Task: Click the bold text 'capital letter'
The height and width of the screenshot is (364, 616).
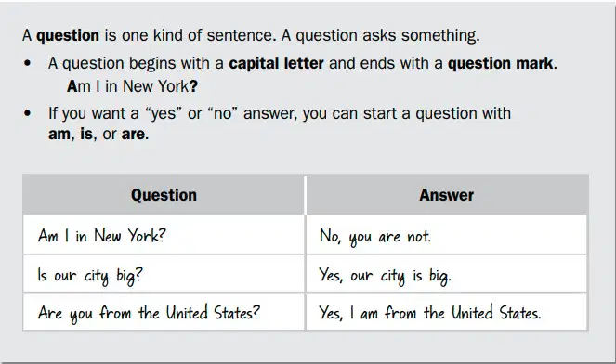Action: pyautogui.click(x=276, y=63)
